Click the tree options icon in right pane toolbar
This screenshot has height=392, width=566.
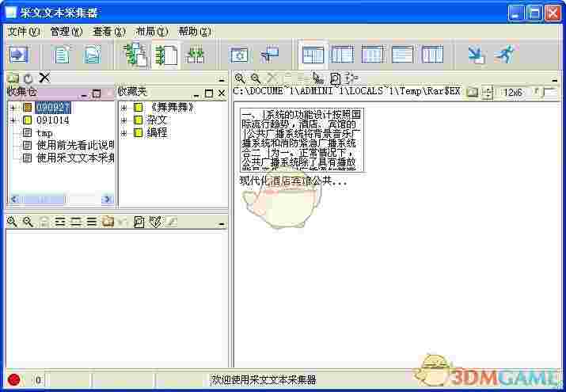click(351, 78)
